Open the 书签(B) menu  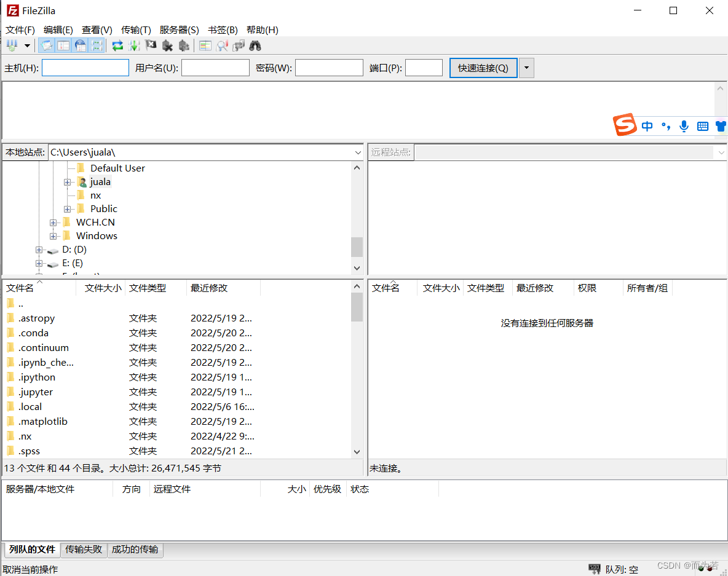223,30
